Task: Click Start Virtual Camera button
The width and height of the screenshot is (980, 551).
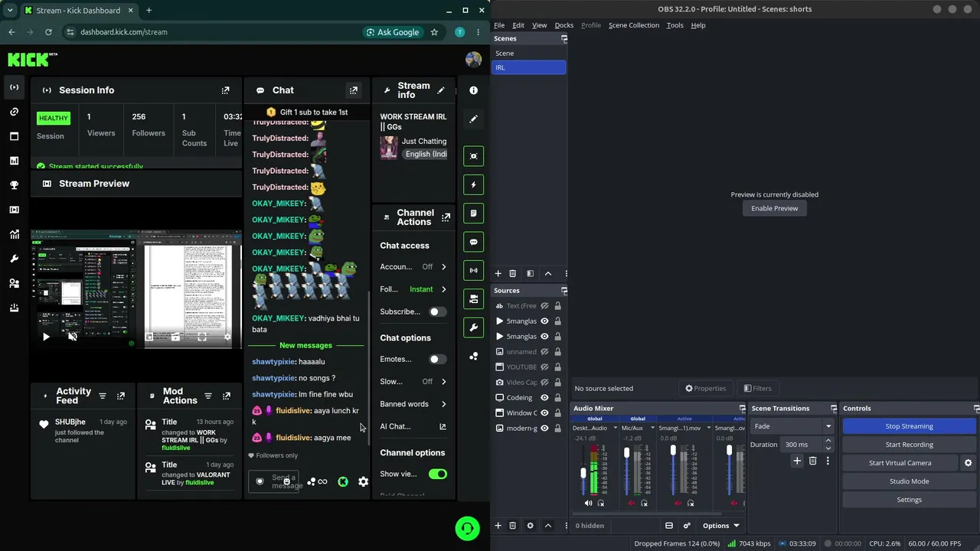Action: (900, 463)
